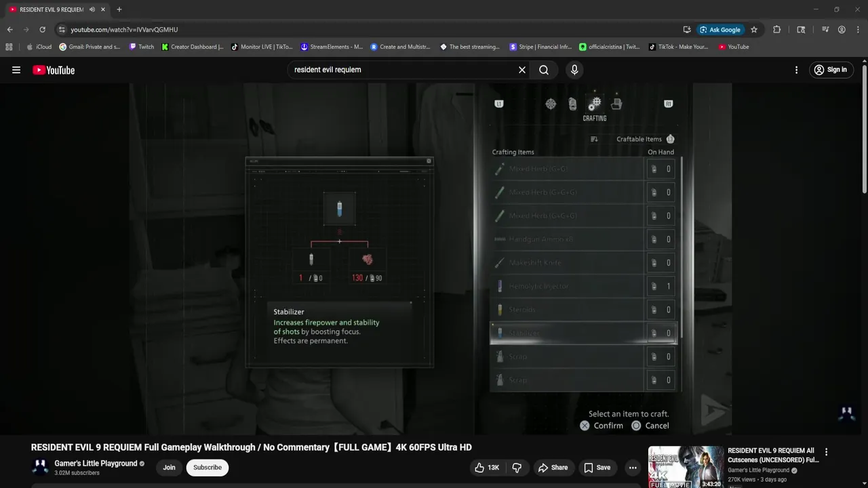868x488 pixels.
Task: Clear the search query with the X
Action: (x=522, y=70)
